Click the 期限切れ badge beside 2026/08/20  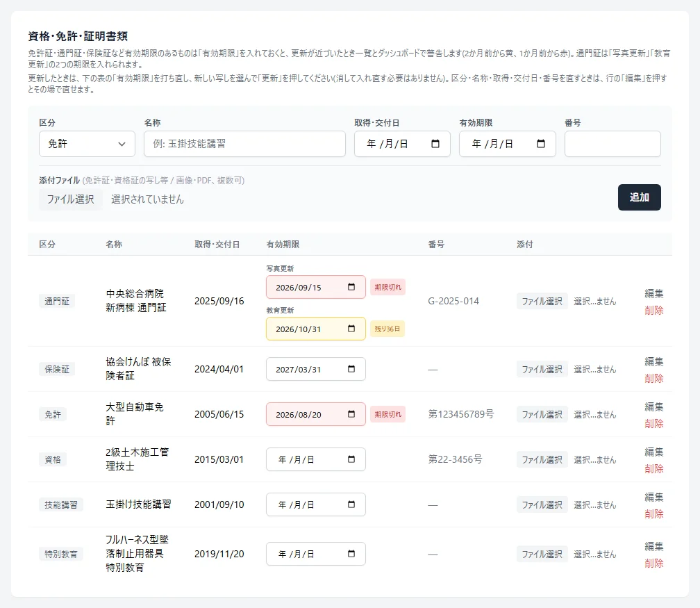tap(388, 414)
